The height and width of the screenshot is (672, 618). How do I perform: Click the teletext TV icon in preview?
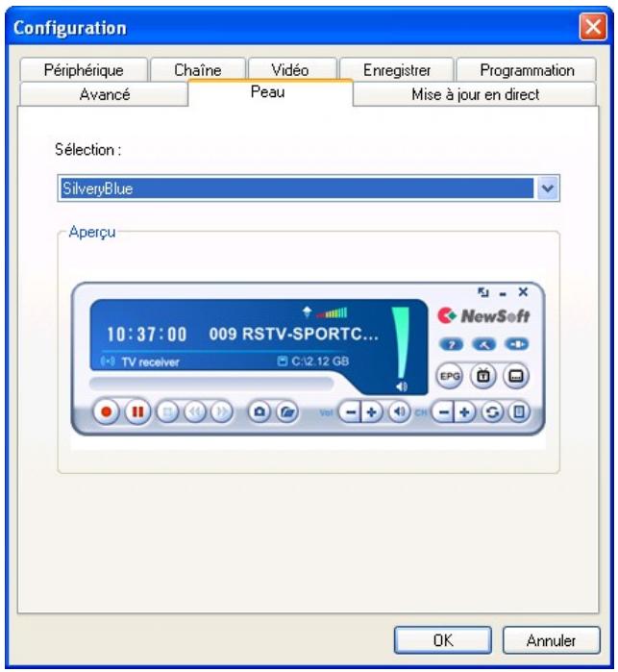point(483,376)
